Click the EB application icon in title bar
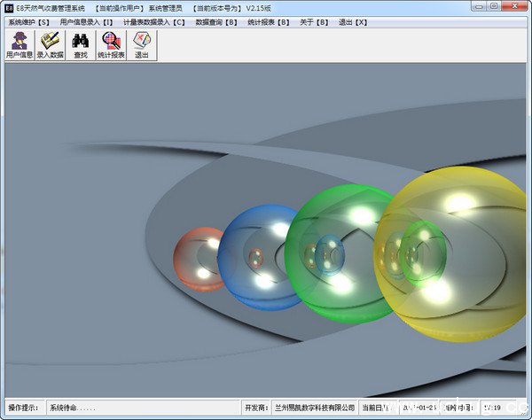The width and height of the screenshot is (532, 420). (7, 7)
